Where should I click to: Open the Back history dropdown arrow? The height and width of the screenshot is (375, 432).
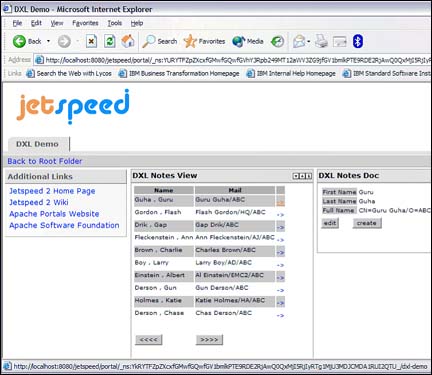48,41
